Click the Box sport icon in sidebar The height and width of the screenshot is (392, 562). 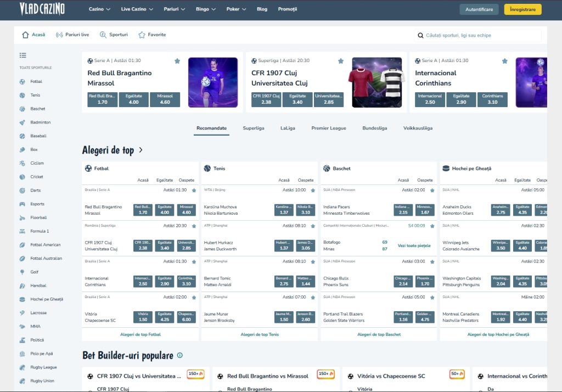coord(22,149)
